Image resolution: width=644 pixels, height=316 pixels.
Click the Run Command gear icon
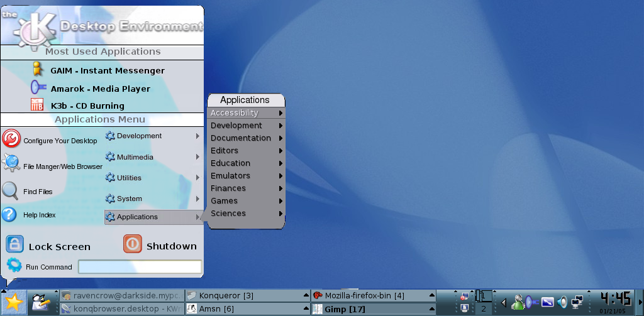pyautogui.click(x=14, y=265)
